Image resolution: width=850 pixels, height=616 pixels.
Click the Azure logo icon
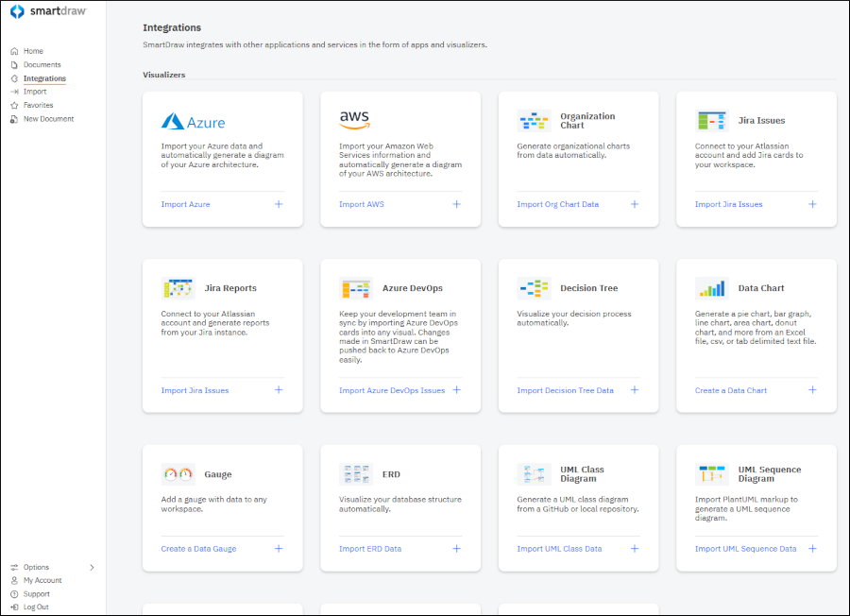tap(193, 122)
